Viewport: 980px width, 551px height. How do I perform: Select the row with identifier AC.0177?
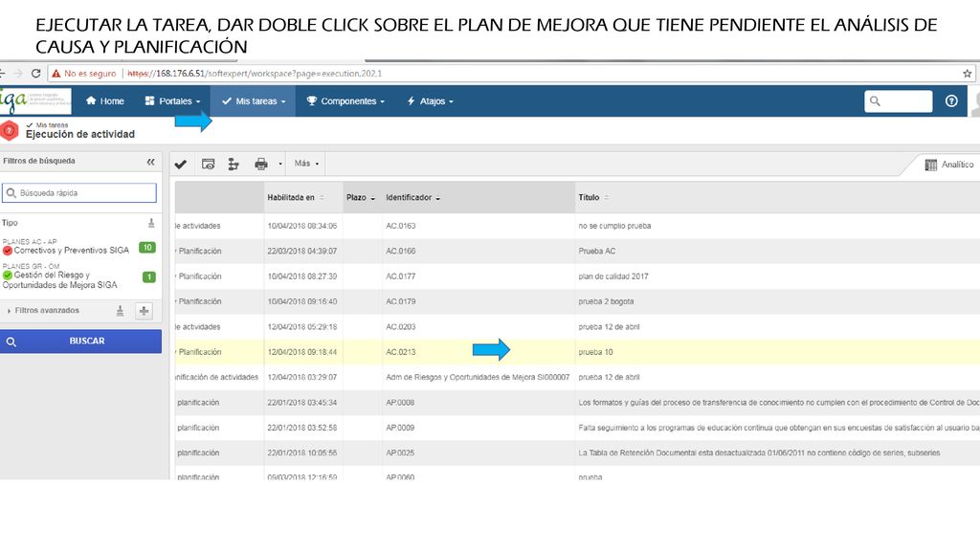coord(577,276)
